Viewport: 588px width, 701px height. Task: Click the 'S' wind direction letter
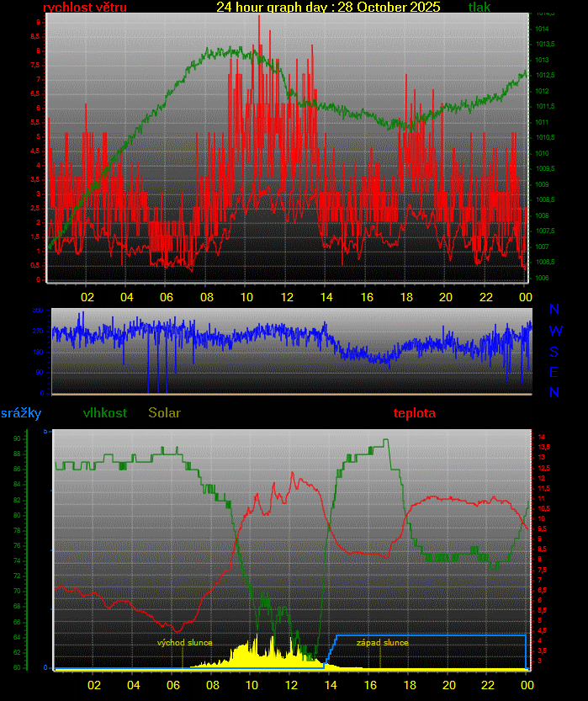(x=554, y=352)
